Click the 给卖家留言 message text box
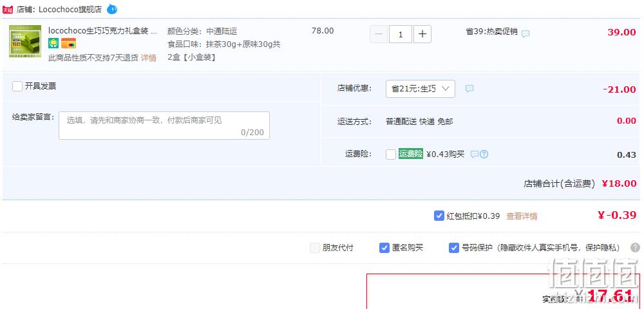The height and width of the screenshot is (309, 644). (x=164, y=126)
